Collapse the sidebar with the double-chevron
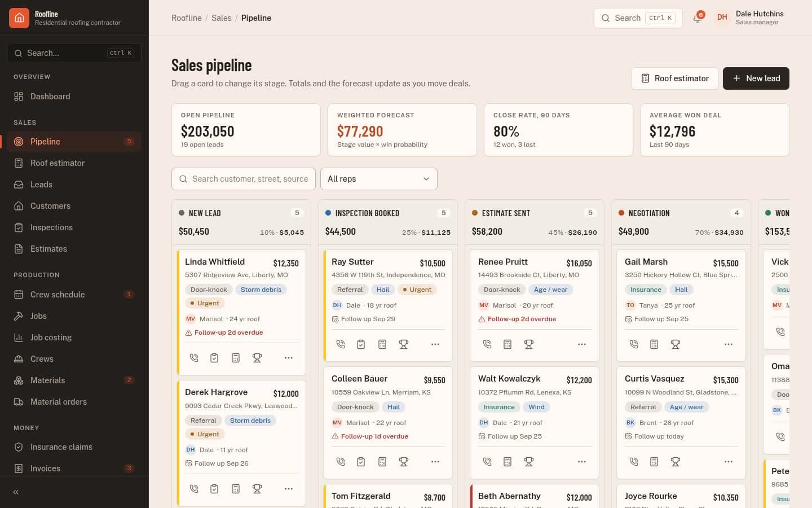 click(16, 492)
